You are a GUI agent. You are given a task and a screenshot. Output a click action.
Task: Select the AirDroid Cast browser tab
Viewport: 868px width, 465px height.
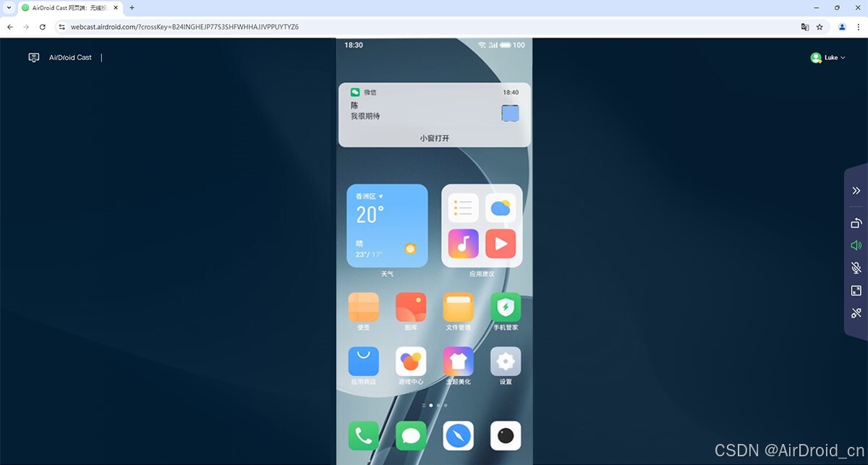[70, 8]
